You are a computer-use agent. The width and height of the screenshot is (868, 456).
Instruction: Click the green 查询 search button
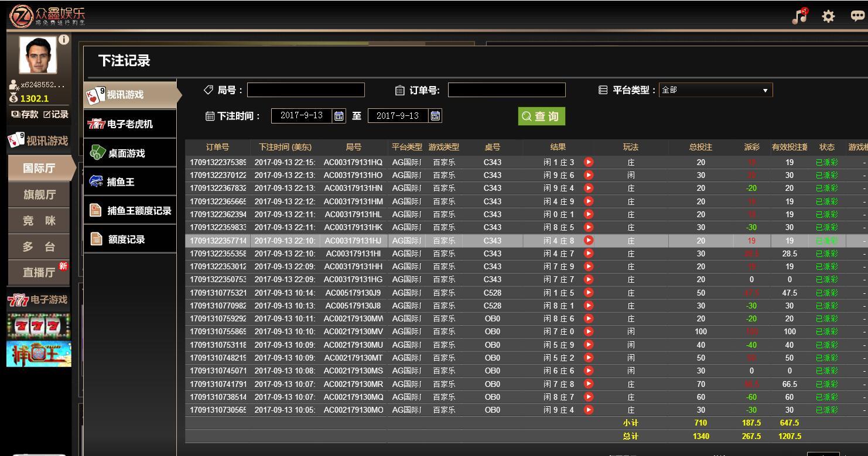[541, 116]
